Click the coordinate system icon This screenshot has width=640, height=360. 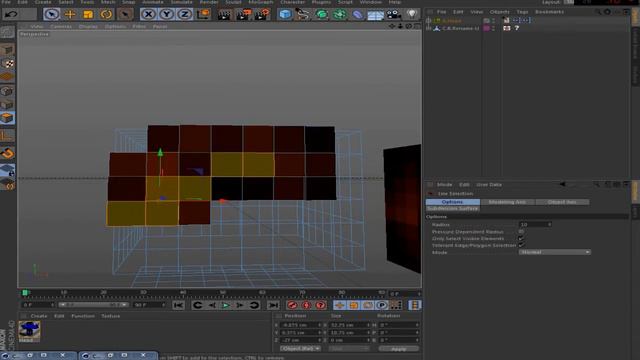point(203,14)
